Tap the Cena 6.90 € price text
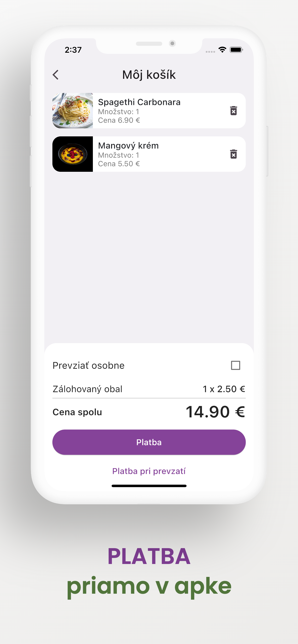Image resolution: width=298 pixels, height=644 pixels. pos(119,120)
